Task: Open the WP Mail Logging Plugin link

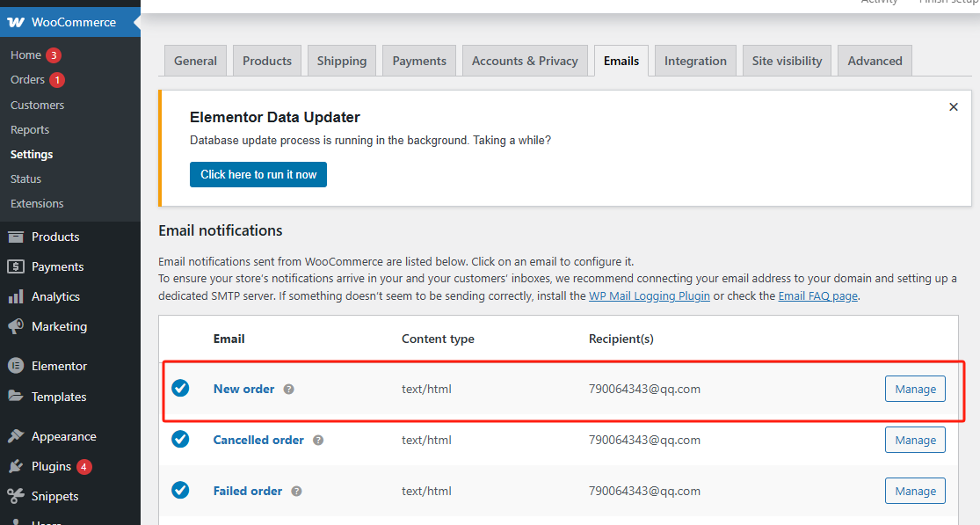Action: [x=650, y=295]
